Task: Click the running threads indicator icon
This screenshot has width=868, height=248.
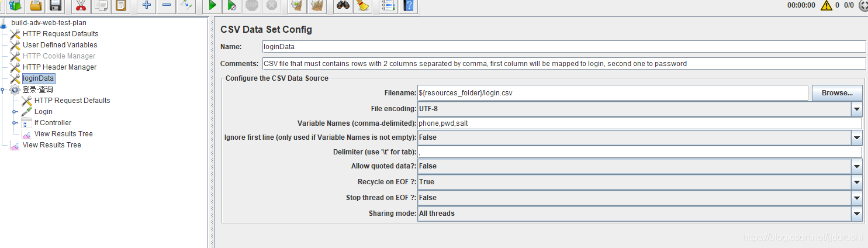Action: 863,5
